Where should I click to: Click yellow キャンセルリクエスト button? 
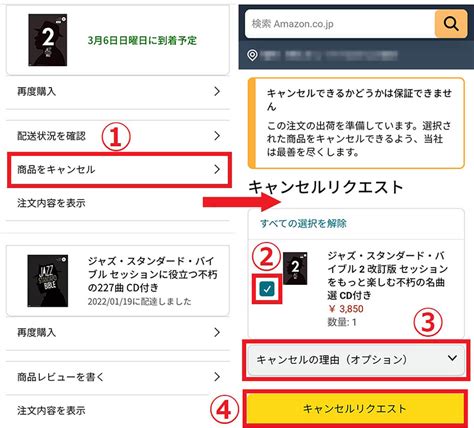pyautogui.click(x=355, y=409)
